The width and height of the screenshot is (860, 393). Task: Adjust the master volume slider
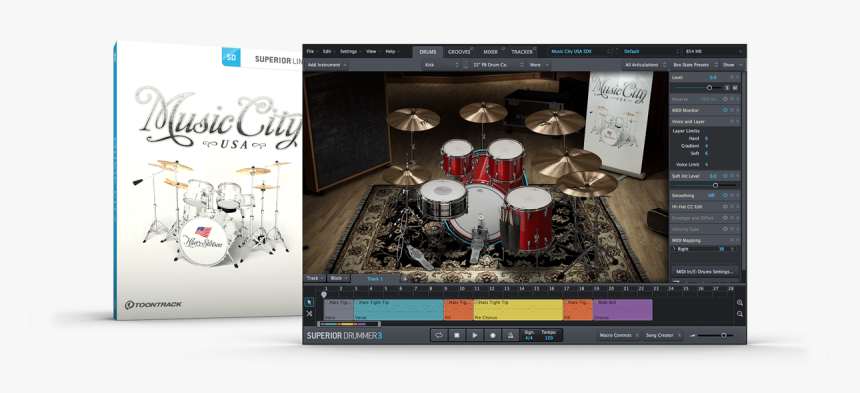point(723,335)
